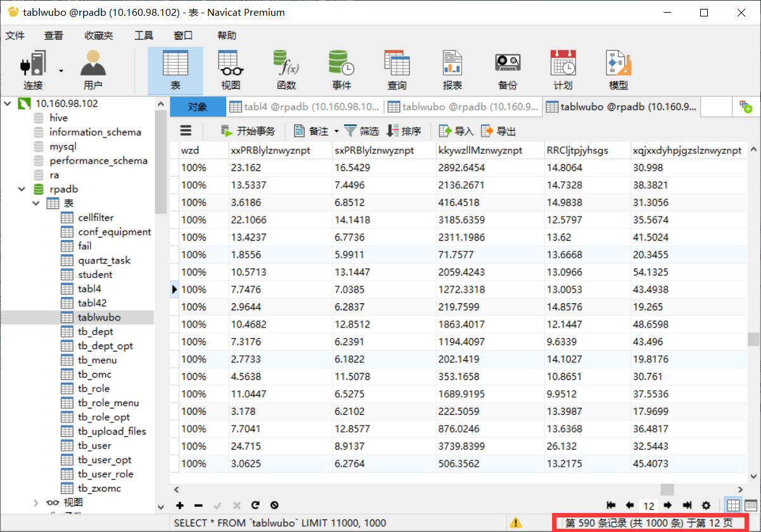This screenshot has width=761, height=532.
Task: Select the 备份 (Backup) tool
Action: coord(507,68)
